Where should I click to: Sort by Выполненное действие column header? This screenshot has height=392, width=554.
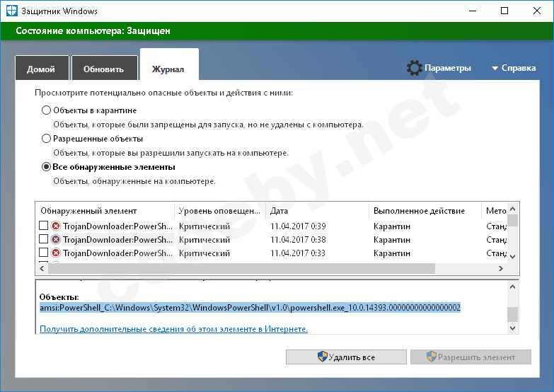click(x=425, y=211)
